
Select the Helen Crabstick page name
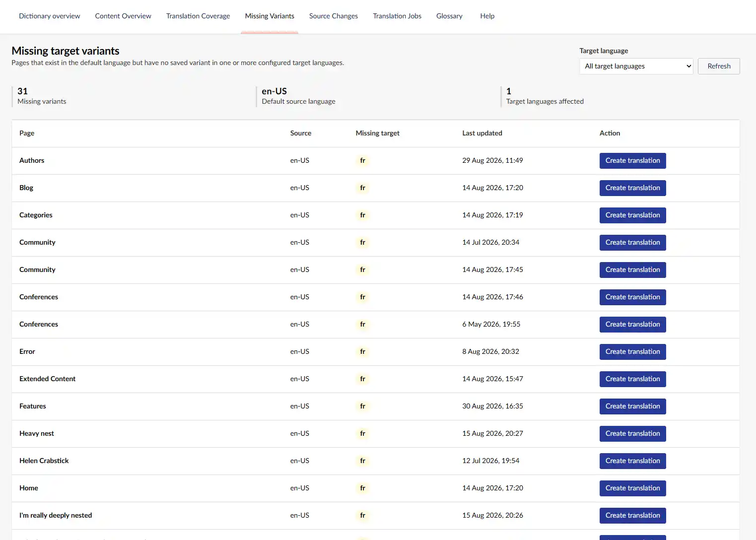(44, 461)
